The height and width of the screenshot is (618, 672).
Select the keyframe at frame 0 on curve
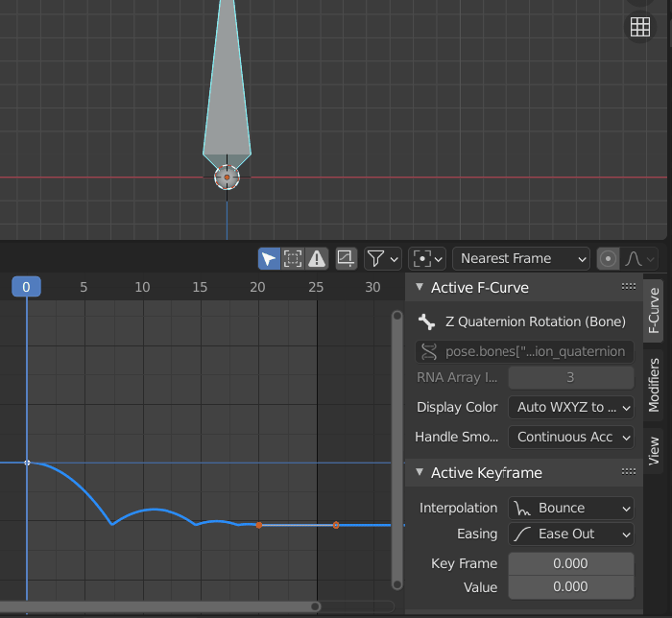28,463
